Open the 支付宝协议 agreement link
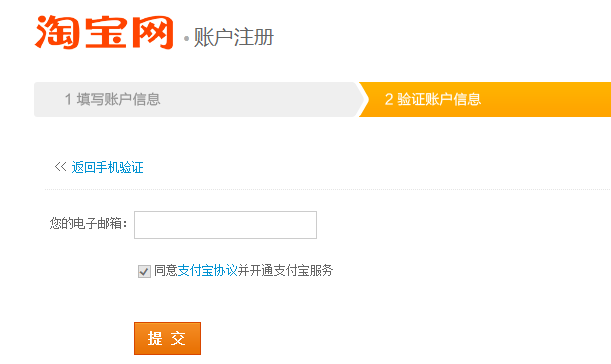This screenshot has height=364, width=611. (207, 270)
